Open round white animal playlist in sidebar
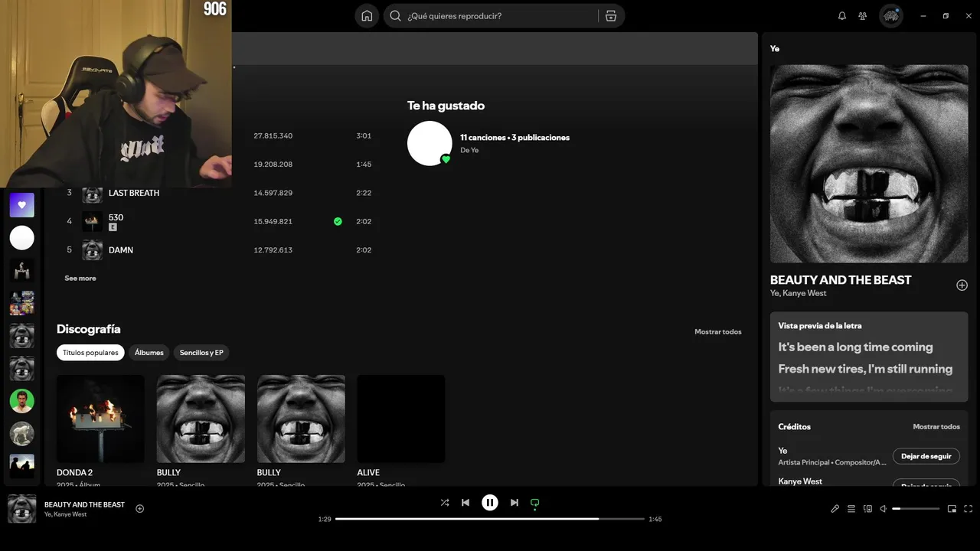Image resolution: width=980 pixels, height=551 pixels. (x=22, y=434)
